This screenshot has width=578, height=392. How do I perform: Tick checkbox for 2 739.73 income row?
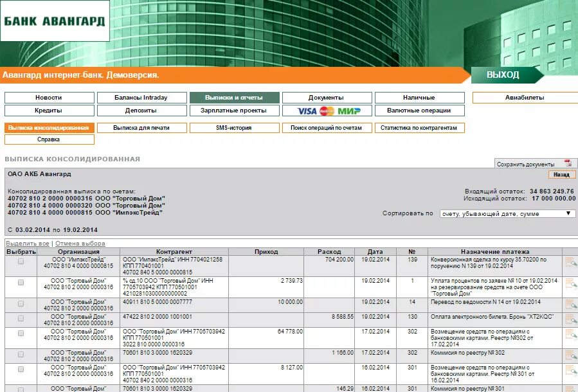(x=21, y=283)
